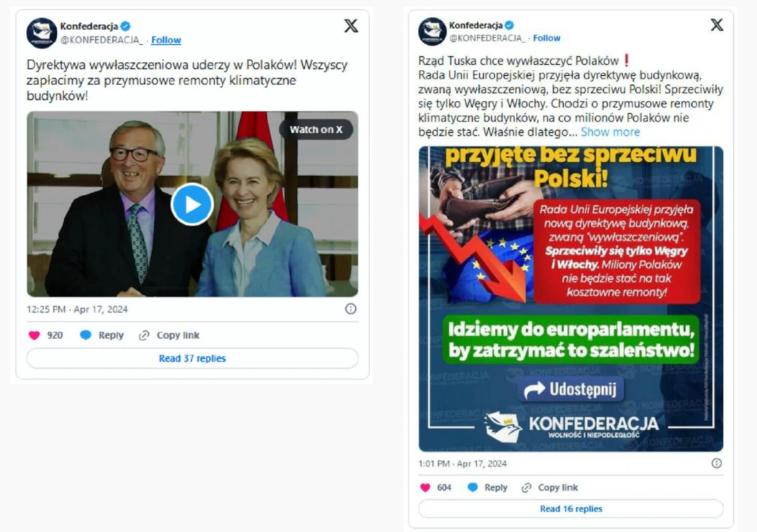Copy link of the right tweet

tap(550, 488)
